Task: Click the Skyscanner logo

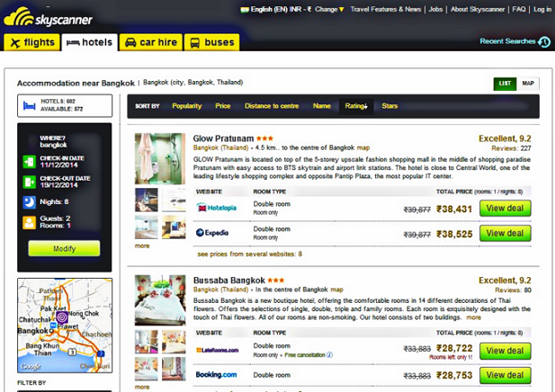Action: pos(48,17)
